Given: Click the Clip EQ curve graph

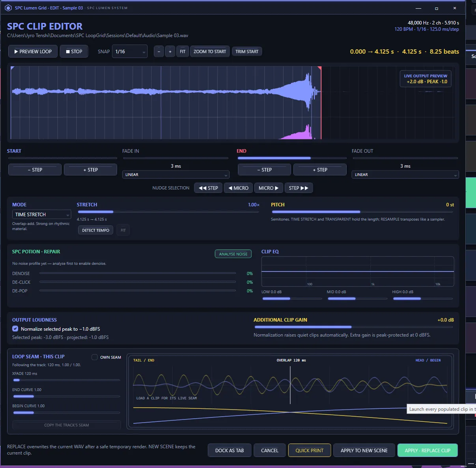Looking at the screenshot, I should [358, 271].
